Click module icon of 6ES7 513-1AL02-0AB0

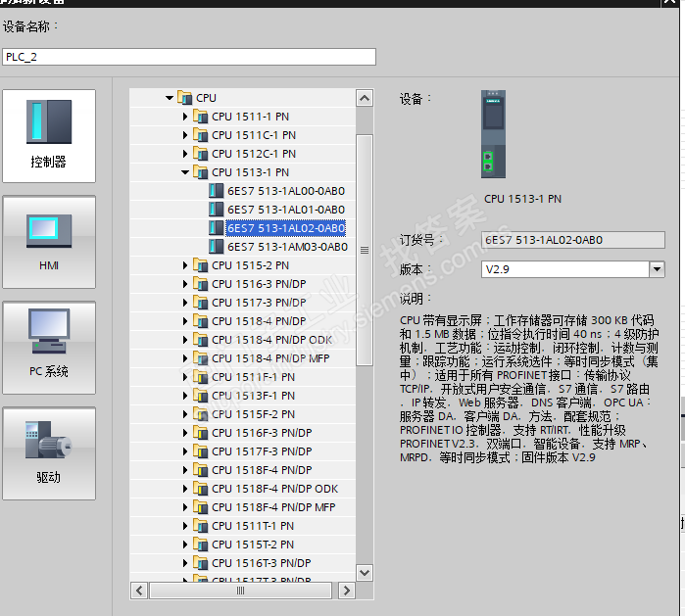[x=216, y=228]
